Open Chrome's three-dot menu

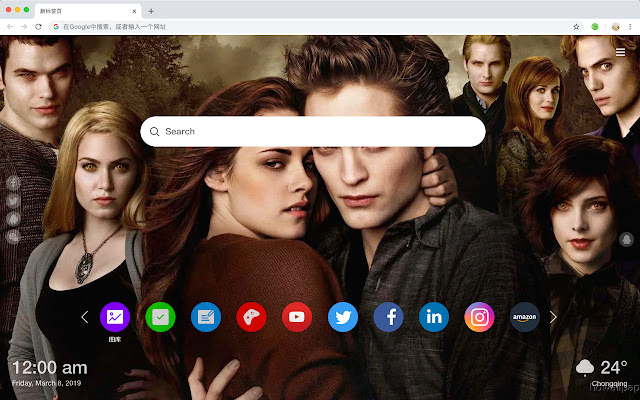630,27
